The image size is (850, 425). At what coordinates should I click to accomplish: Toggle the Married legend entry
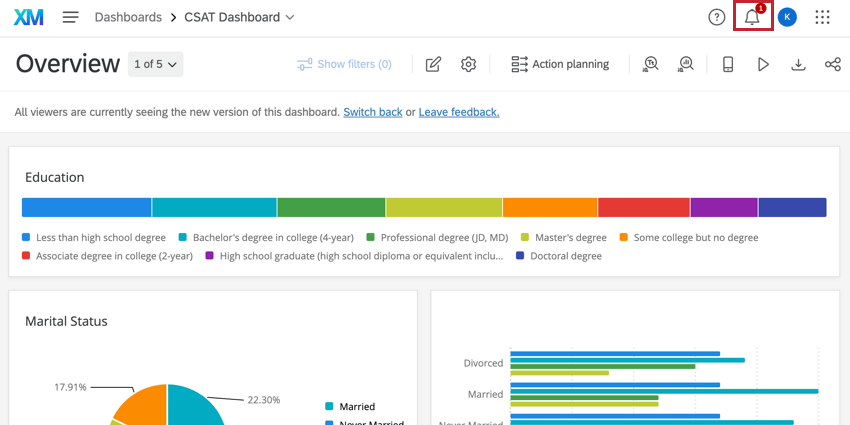click(x=356, y=407)
